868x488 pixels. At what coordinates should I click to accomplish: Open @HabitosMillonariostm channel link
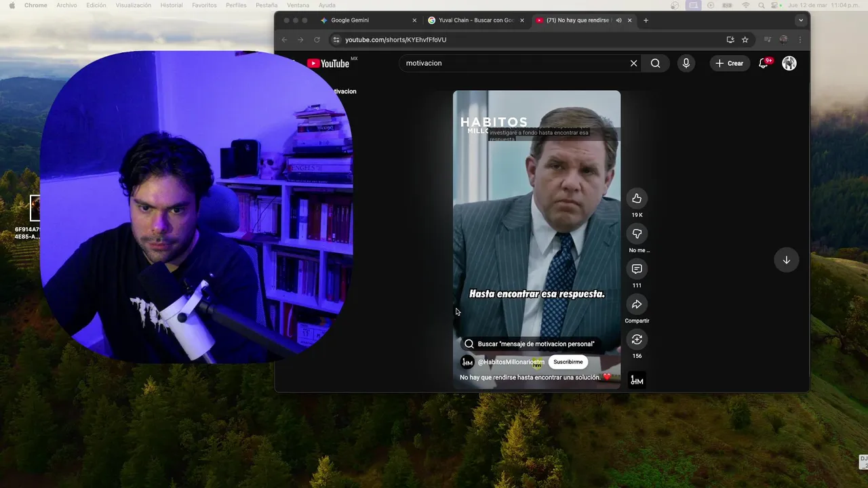[x=511, y=362]
